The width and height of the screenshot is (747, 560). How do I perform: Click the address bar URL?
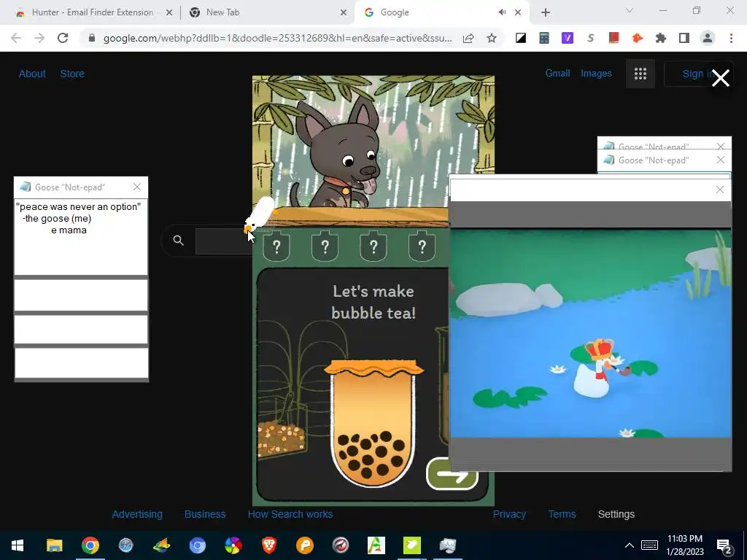(x=277, y=38)
